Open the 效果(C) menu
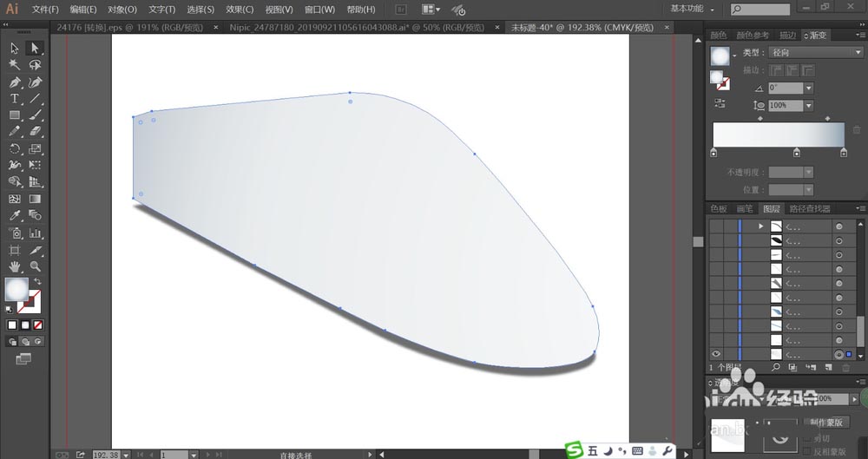The image size is (868, 459). tap(240, 10)
